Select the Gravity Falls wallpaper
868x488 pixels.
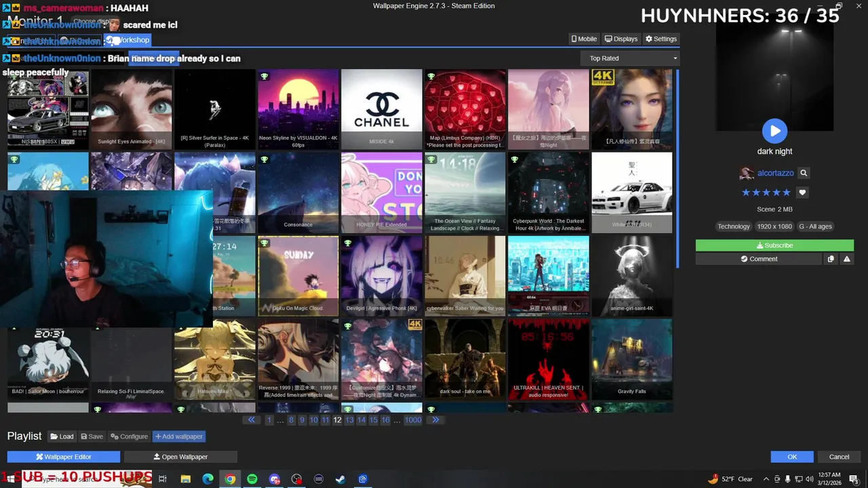(632, 359)
